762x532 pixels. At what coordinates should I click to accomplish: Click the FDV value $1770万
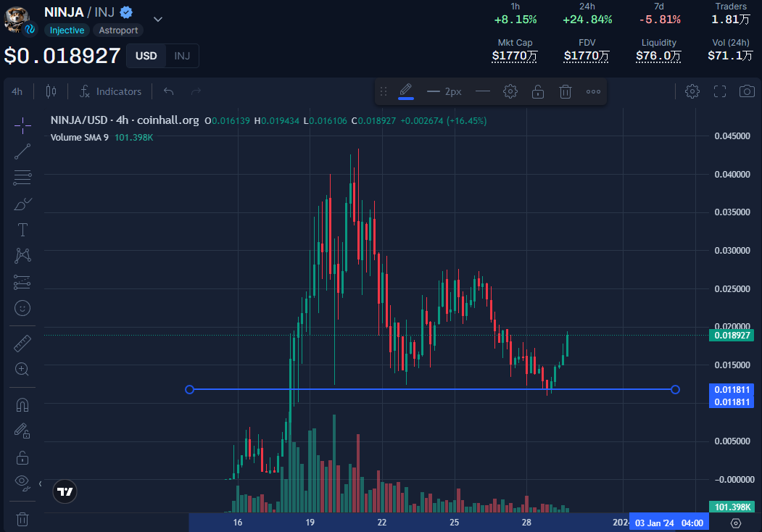point(587,56)
